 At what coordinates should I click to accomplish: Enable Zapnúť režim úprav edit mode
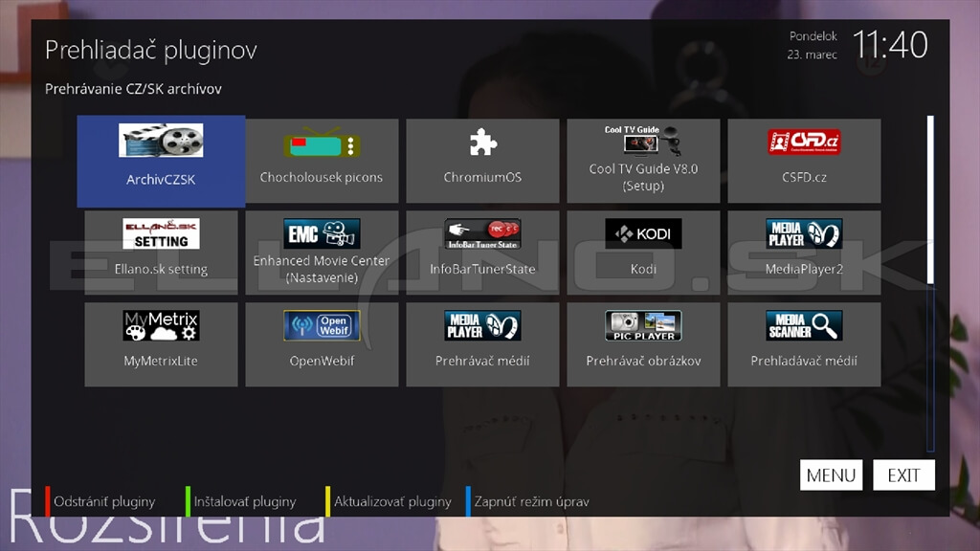tap(531, 500)
